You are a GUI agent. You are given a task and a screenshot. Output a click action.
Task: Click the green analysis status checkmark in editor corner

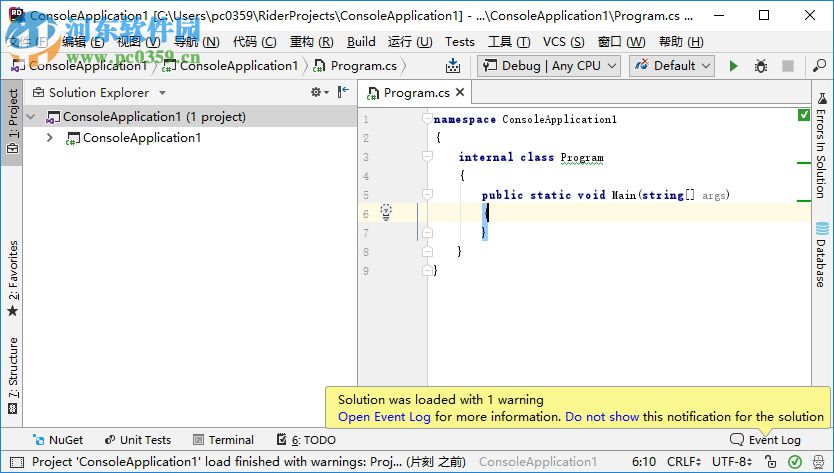coord(804,115)
